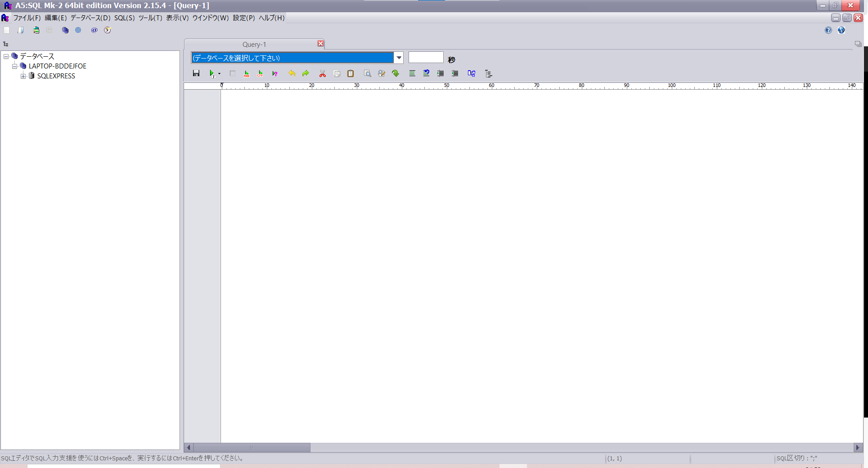This screenshot has height=468, width=868.
Task: Click the globe web icon at top right
Action: coord(841,30)
